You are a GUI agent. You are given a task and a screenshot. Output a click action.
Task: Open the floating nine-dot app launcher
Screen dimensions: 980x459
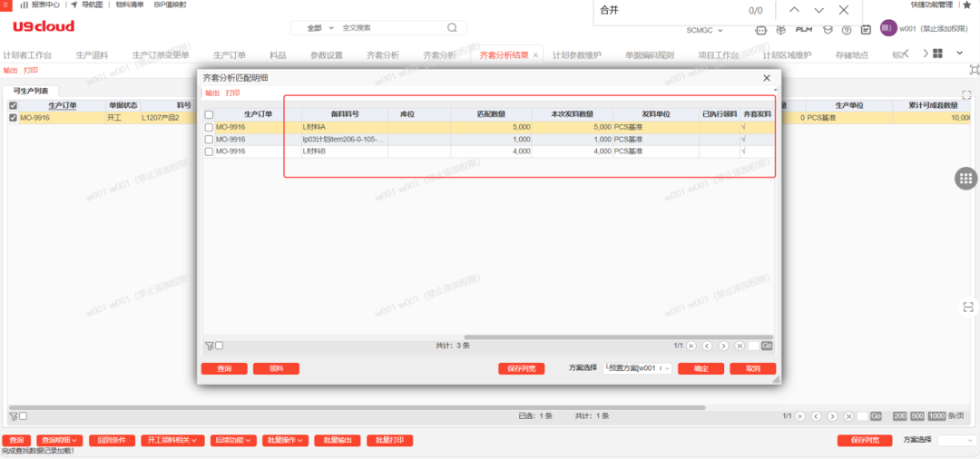point(966,180)
